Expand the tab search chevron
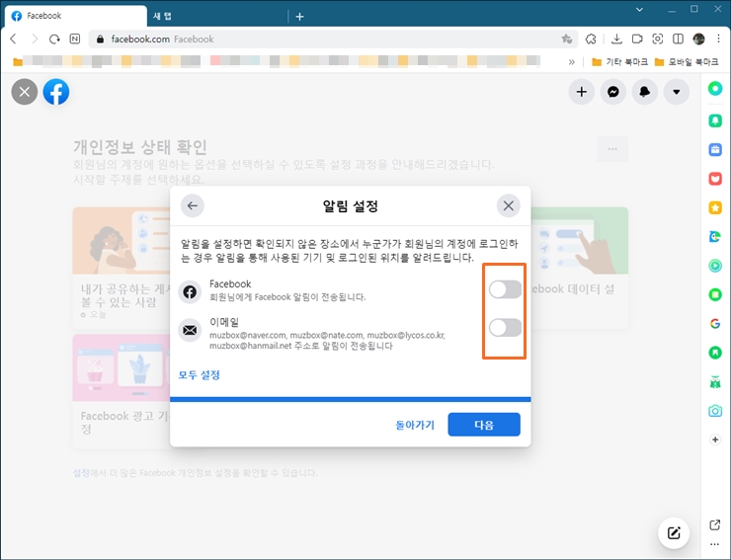 point(640,9)
